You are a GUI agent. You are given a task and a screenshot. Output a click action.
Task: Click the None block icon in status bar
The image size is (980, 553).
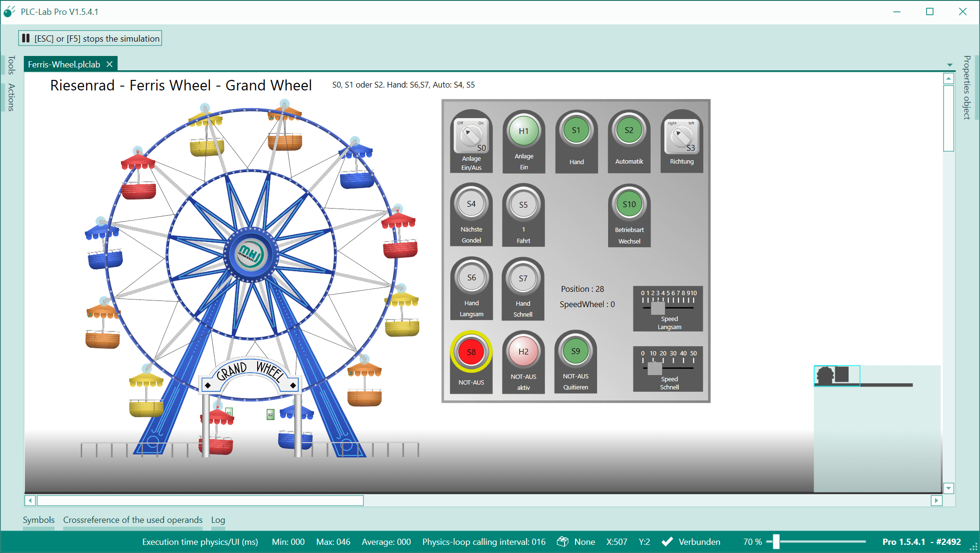point(563,542)
